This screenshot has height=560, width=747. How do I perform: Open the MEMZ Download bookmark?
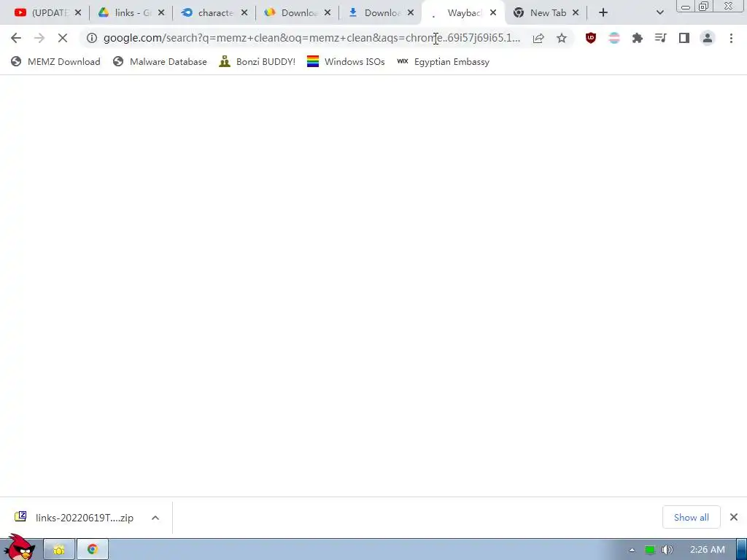pyautogui.click(x=55, y=61)
